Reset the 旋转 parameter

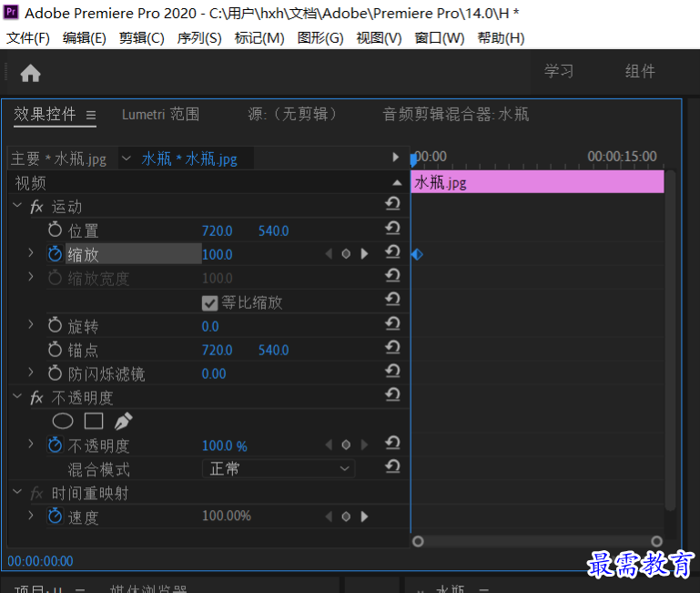pyautogui.click(x=392, y=323)
